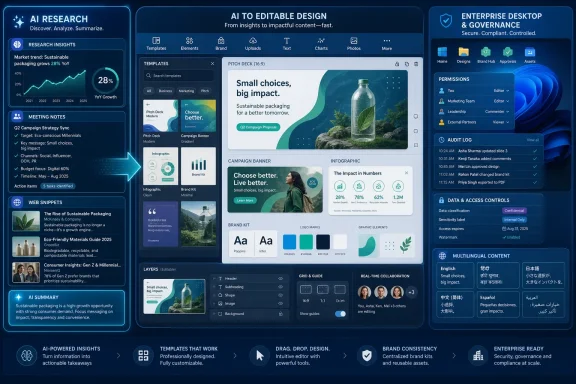Close the Impact in Numbers infographic card
The image size is (576, 384).
[406, 173]
